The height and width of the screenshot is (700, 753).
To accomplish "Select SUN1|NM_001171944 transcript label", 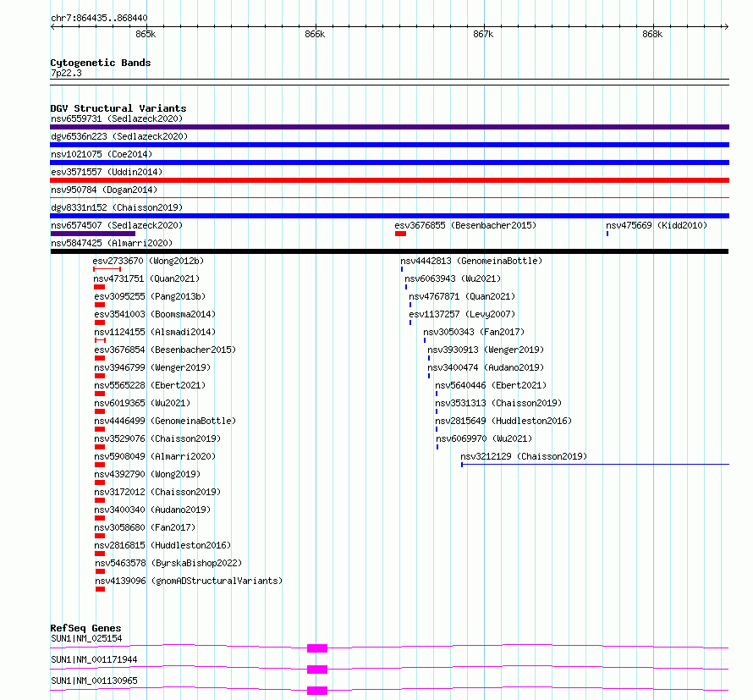I will pyautogui.click(x=94, y=659).
